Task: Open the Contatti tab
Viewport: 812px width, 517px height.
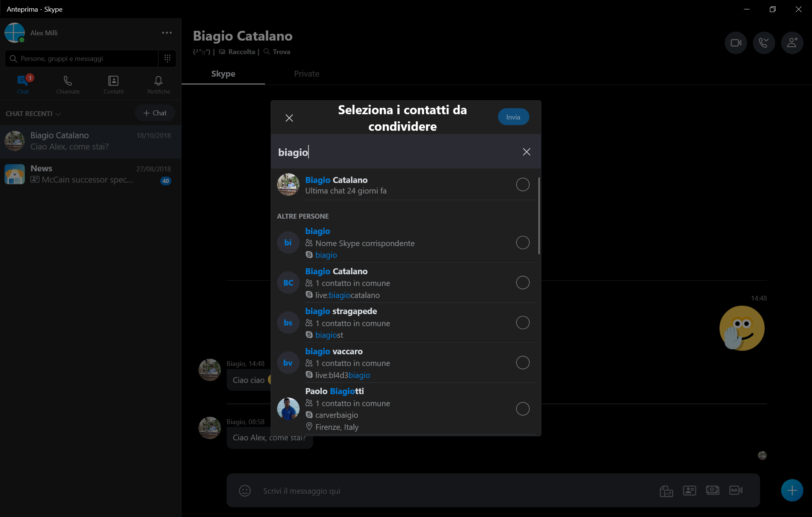Action: 113,85
